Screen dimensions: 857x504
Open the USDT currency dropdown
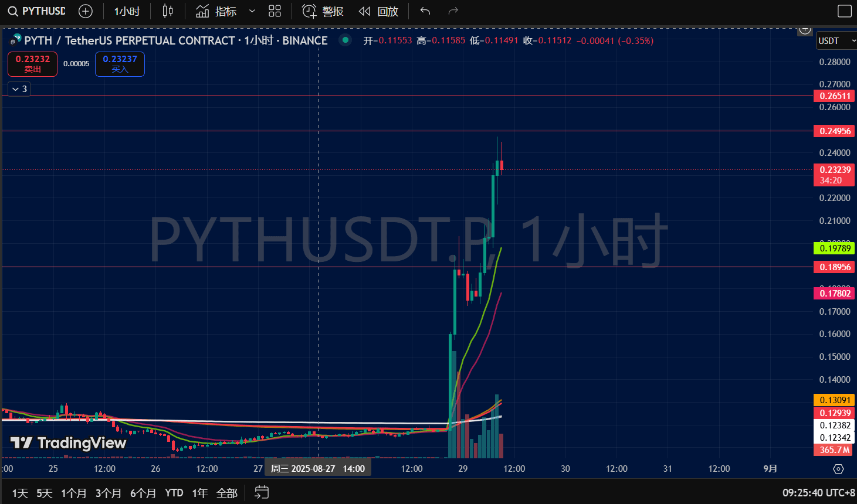(x=836, y=40)
